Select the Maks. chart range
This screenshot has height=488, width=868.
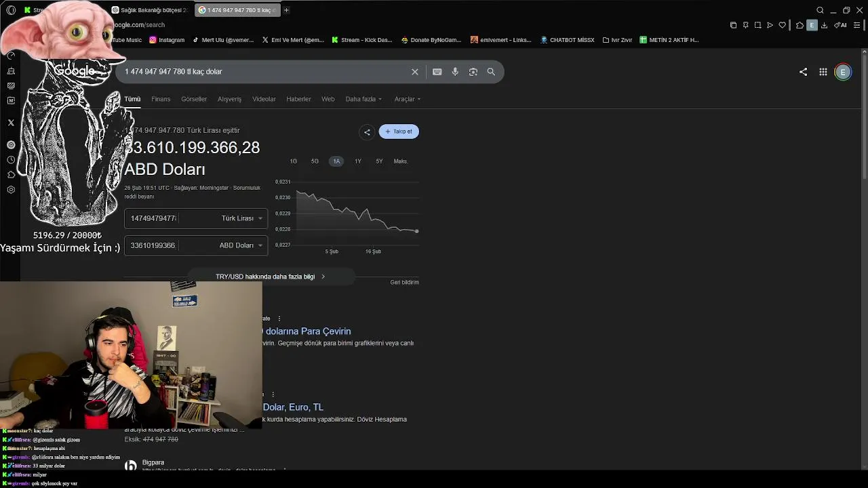click(x=401, y=161)
